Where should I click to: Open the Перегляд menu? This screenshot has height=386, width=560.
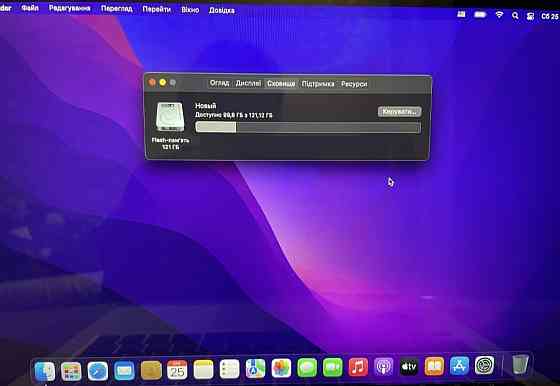[117, 9]
